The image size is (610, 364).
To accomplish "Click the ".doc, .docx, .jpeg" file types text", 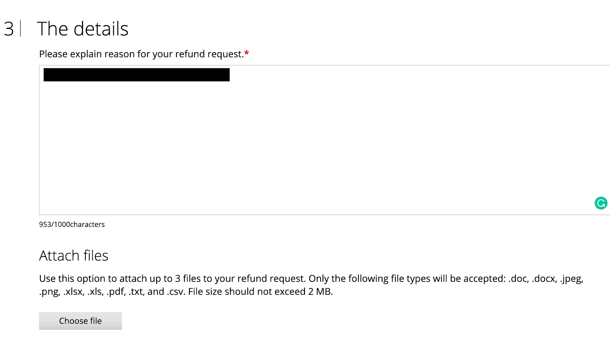I will [x=546, y=279].
